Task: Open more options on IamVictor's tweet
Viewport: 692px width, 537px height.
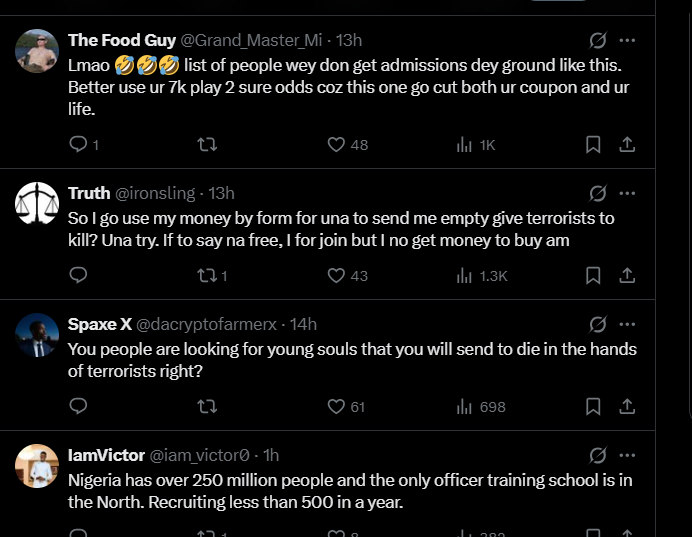Action: [x=627, y=455]
